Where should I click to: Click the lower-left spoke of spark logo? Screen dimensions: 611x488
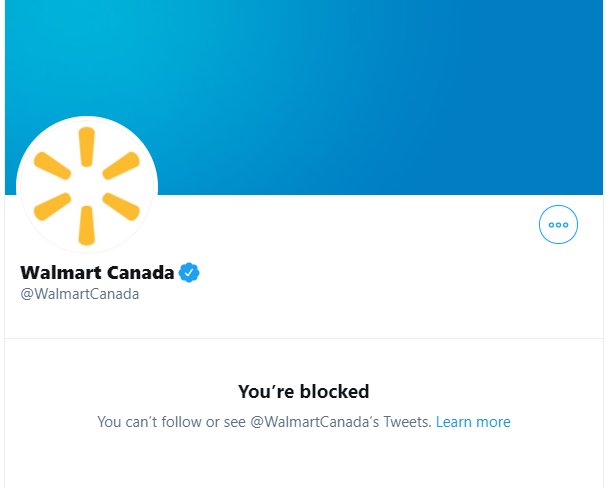(52, 207)
